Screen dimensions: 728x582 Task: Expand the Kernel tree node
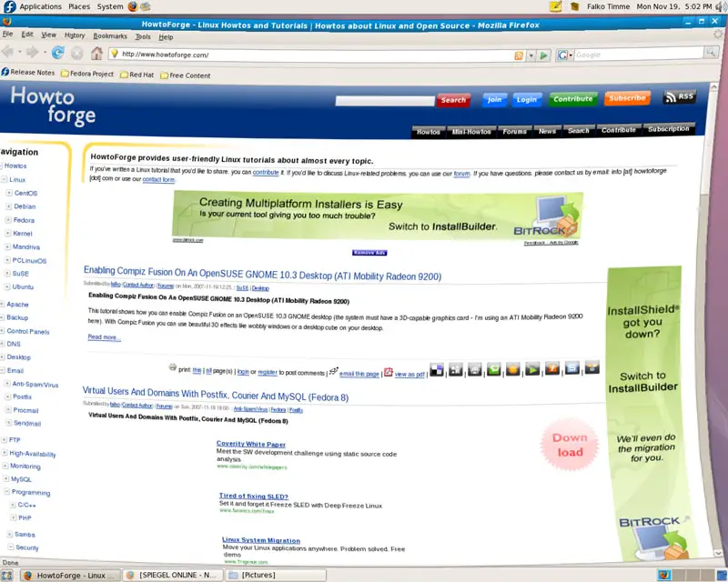click(8, 233)
